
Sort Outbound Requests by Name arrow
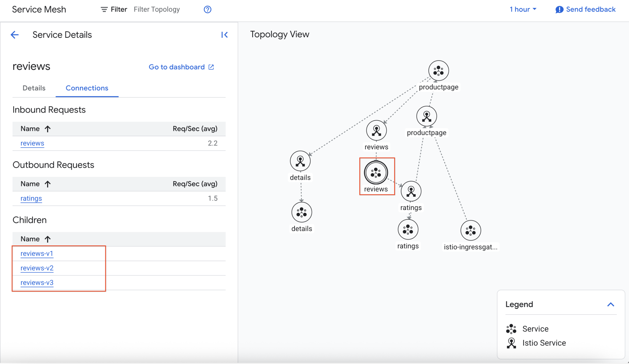[x=48, y=184]
